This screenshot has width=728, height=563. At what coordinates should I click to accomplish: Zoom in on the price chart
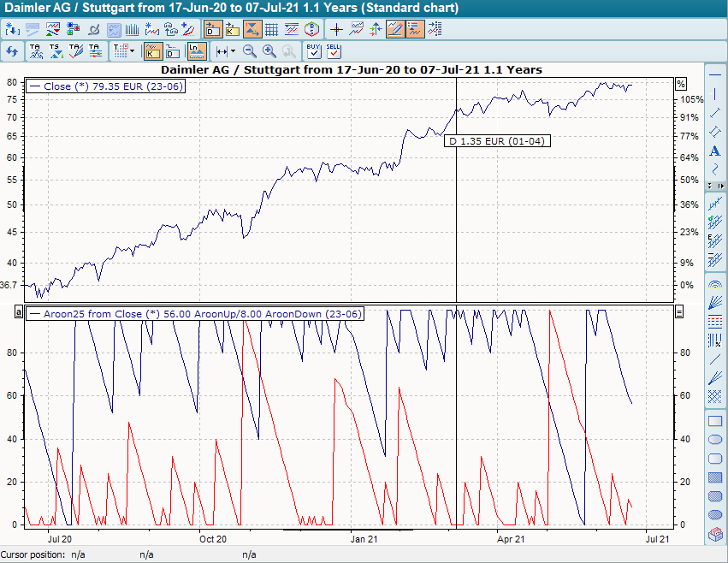[268, 50]
